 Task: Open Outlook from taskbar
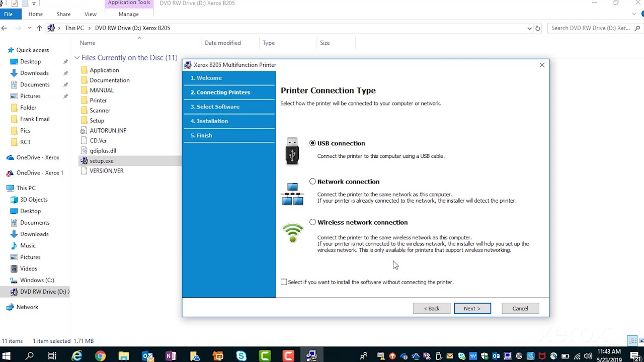click(147, 356)
